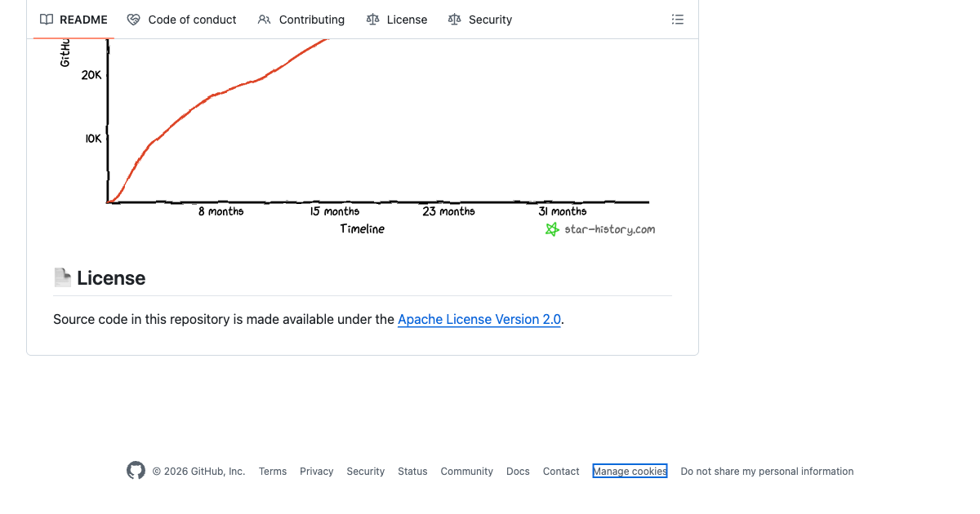980x514 pixels.
Task: Click the Status link in the footer
Action: point(412,471)
